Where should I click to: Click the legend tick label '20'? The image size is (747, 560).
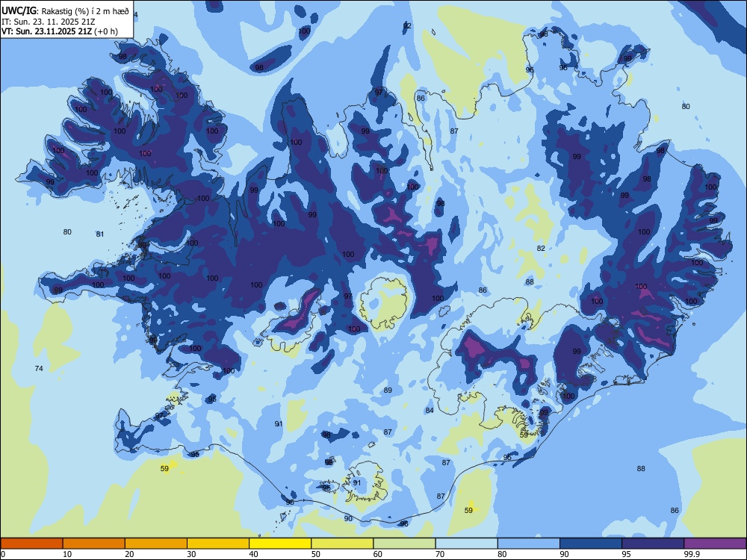[x=129, y=554]
